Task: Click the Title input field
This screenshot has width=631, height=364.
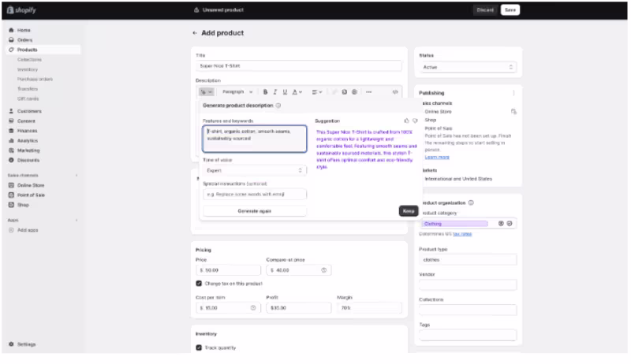Action: (x=299, y=66)
